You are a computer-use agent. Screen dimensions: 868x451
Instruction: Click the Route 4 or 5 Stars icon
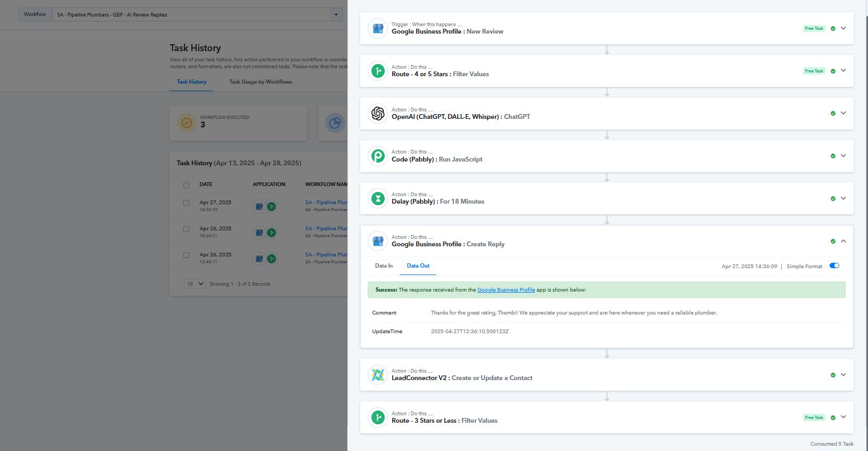pos(378,71)
